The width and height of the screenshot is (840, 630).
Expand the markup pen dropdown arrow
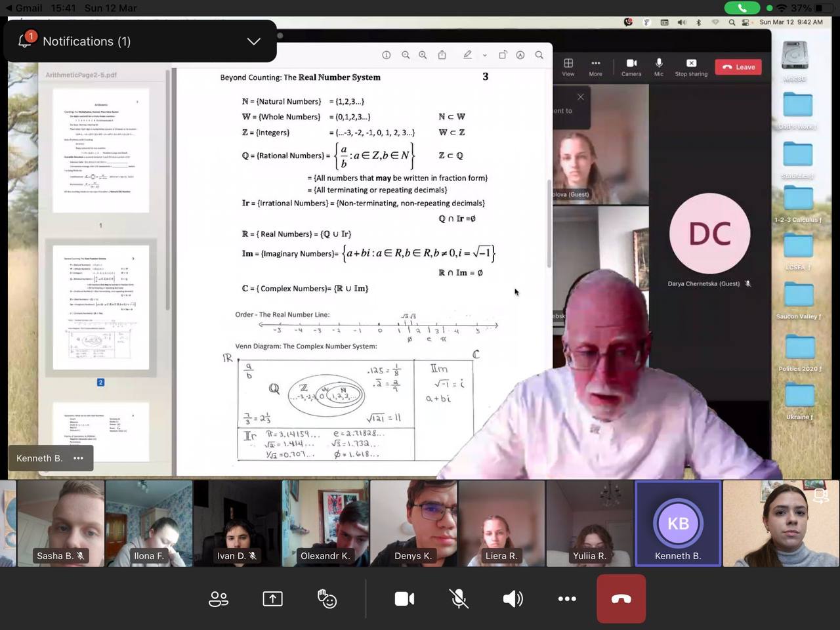(484, 56)
